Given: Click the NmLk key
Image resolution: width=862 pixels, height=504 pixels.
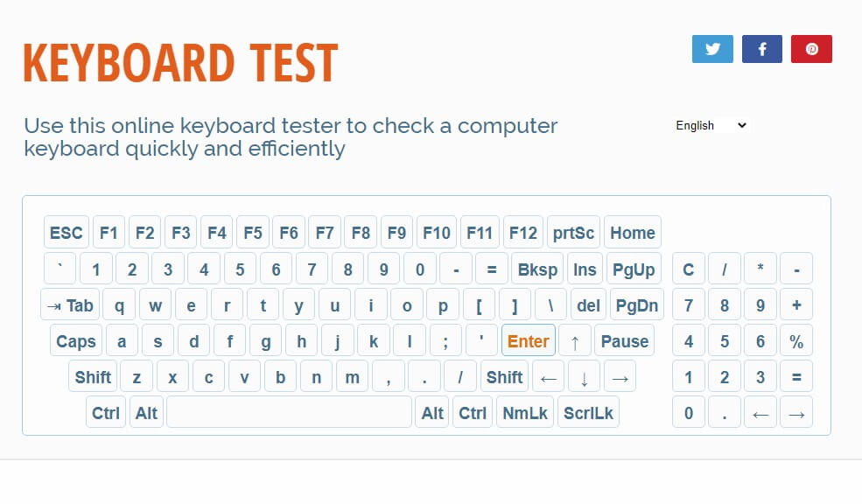Looking at the screenshot, I should (525, 413).
